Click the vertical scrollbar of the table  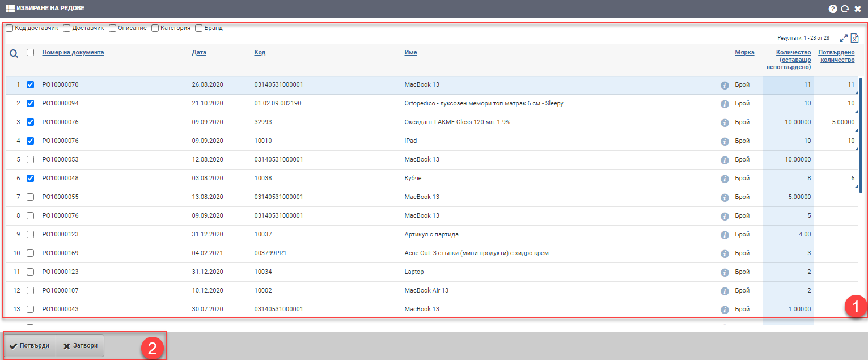pyautogui.click(x=861, y=136)
